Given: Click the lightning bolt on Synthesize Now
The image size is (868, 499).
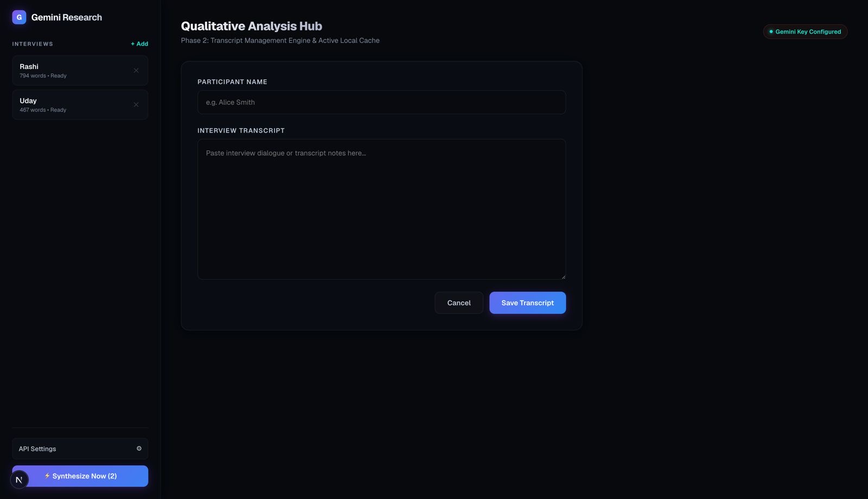Looking at the screenshot, I should pos(47,476).
